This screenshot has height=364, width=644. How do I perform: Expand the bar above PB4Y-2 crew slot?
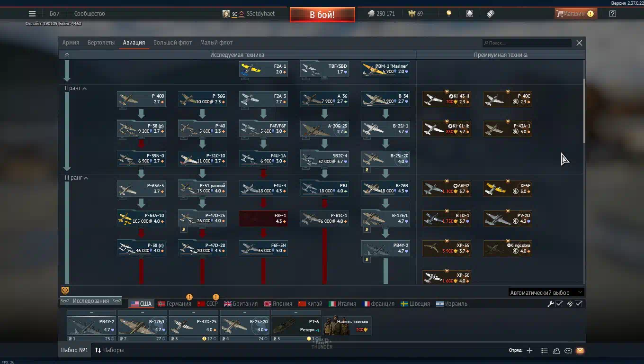(x=91, y=313)
